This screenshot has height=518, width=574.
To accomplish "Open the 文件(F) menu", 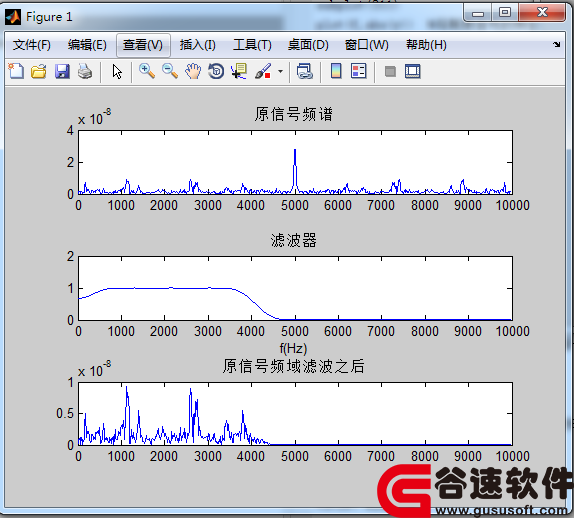I will tap(32, 45).
